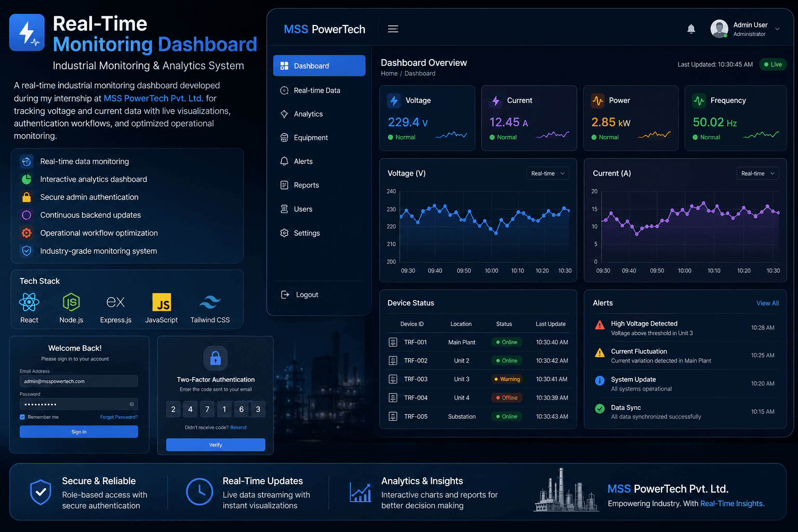Click the Sign In button
The image size is (798, 532).
tap(79, 432)
